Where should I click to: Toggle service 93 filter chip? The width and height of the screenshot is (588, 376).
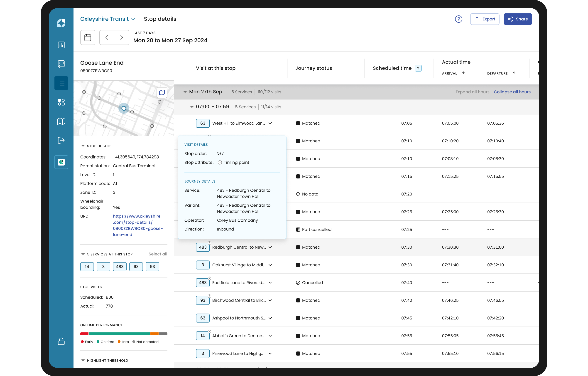(x=152, y=267)
